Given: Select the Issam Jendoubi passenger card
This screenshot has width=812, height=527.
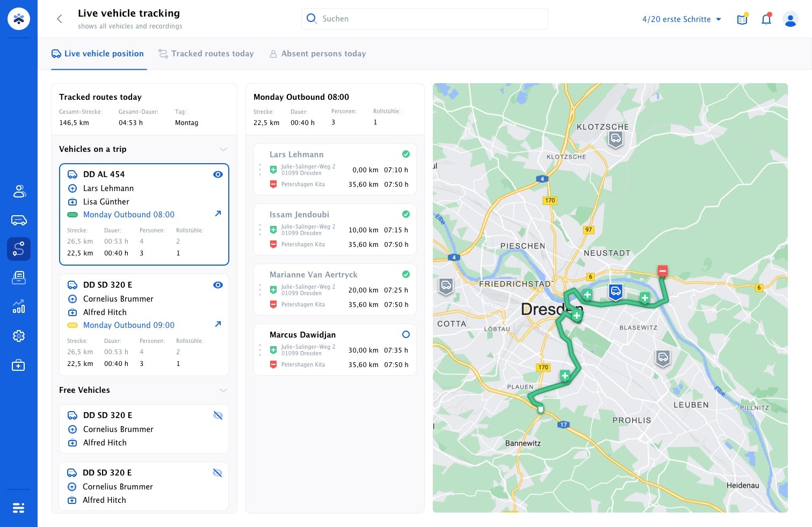Looking at the screenshot, I should pos(335,229).
